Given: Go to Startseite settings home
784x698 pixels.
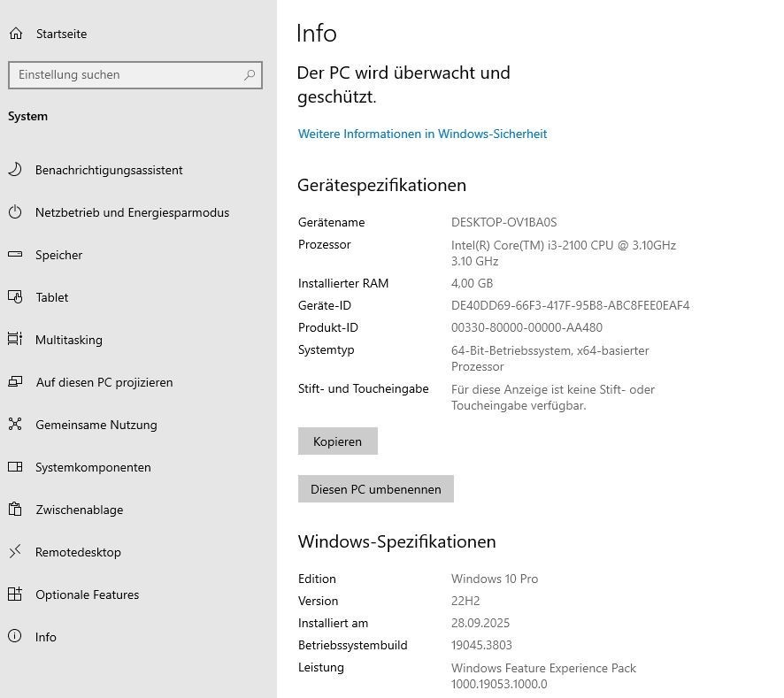Looking at the screenshot, I should click(61, 34).
